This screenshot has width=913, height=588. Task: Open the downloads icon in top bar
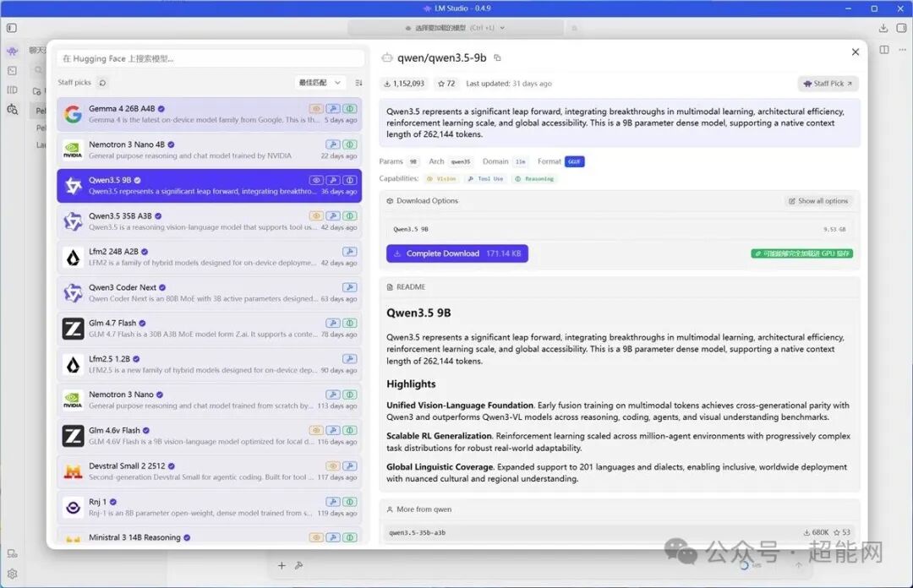tap(883, 27)
